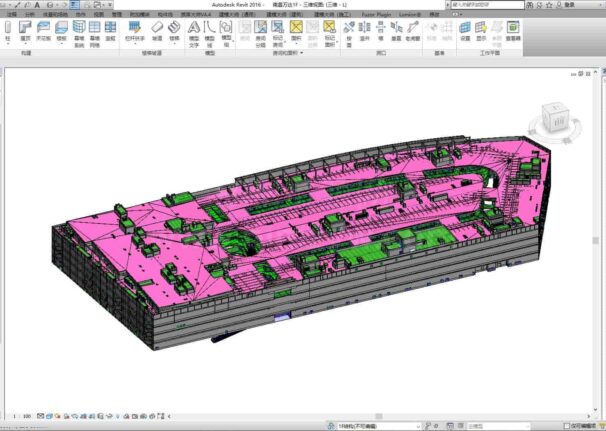
Task: Open the Lumion ribbon tab
Action: (x=410, y=14)
